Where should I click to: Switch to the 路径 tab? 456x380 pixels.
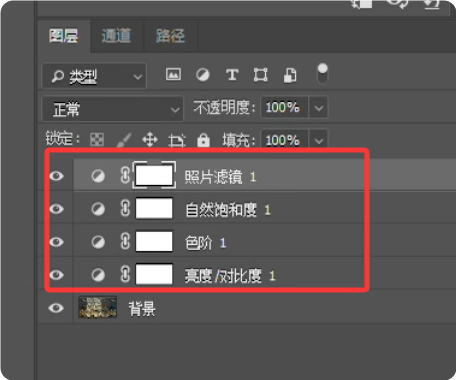(170, 35)
